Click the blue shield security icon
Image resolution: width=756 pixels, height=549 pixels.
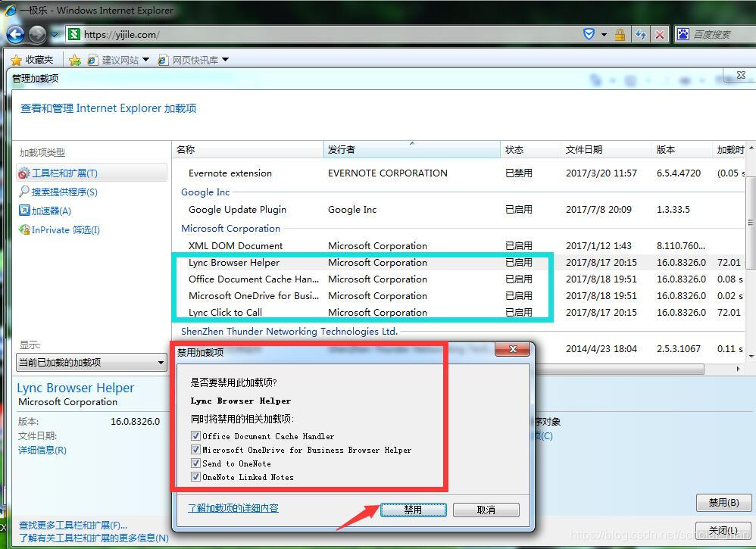coord(589,34)
